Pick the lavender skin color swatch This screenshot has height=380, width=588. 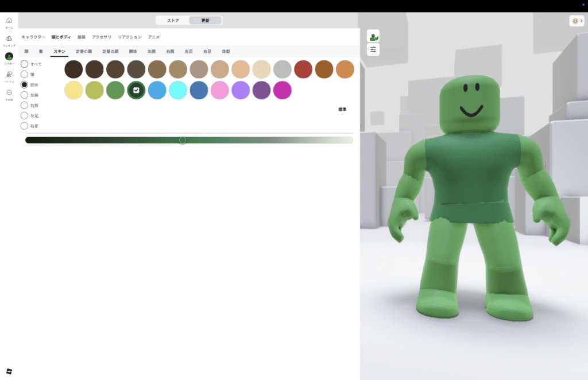click(x=241, y=90)
